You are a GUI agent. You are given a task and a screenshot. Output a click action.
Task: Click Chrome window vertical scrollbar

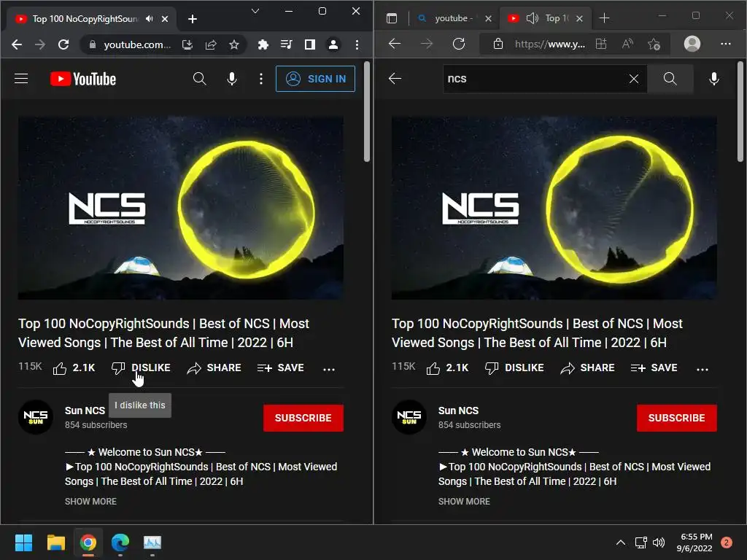(367, 112)
